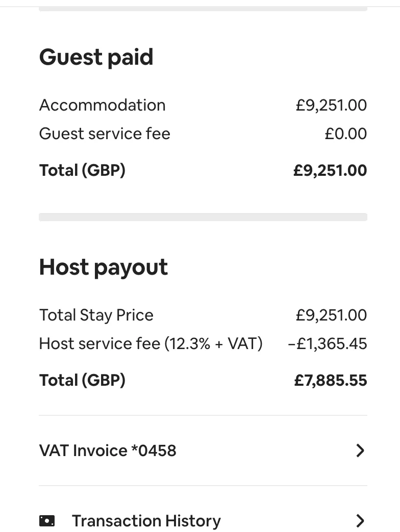
Task: Expand the Transaction History chevron arrow
Action: tap(360, 520)
